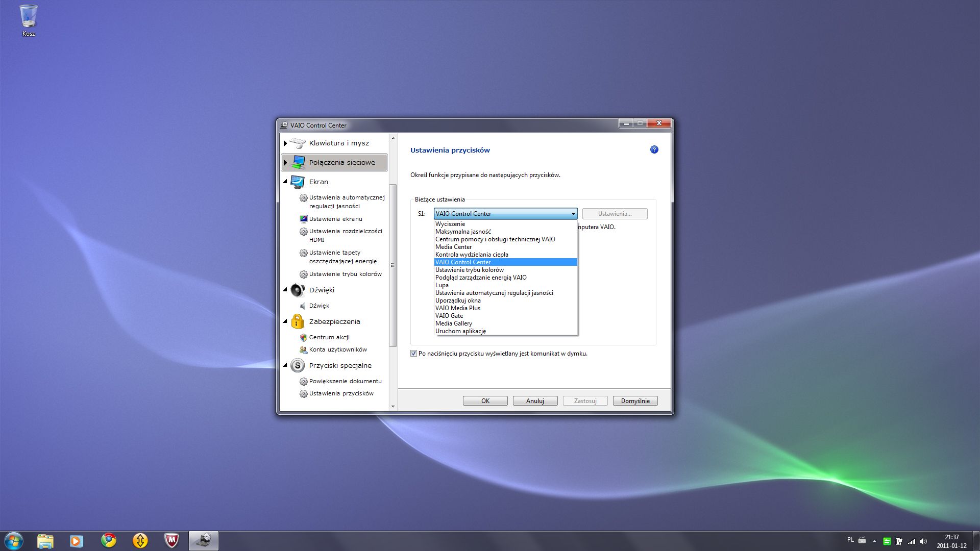Click the VAIO Control Center taskbar button
The image size is (980, 551).
(204, 540)
